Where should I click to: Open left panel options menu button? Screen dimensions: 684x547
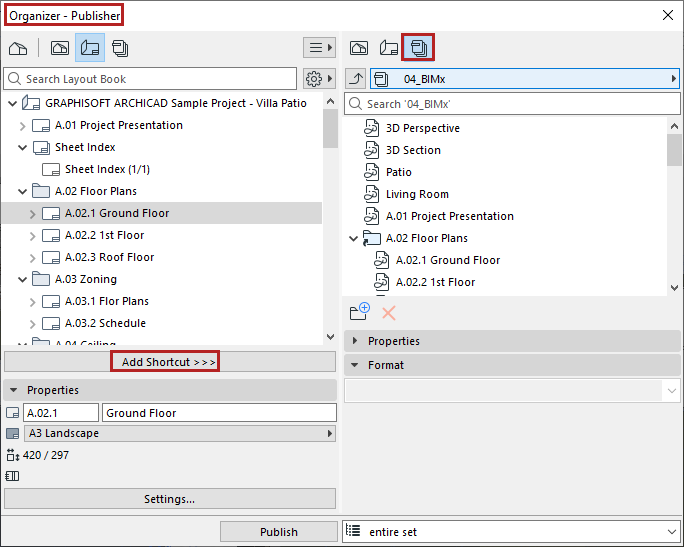320,48
